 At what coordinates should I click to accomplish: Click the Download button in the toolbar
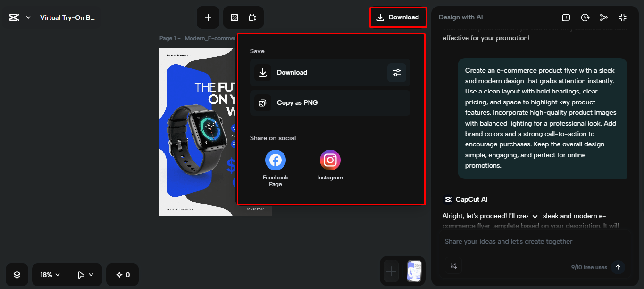(x=398, y=17)
